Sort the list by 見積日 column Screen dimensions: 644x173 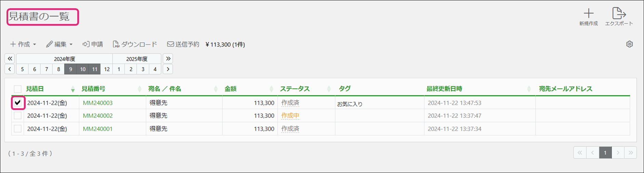coord(35,89)
